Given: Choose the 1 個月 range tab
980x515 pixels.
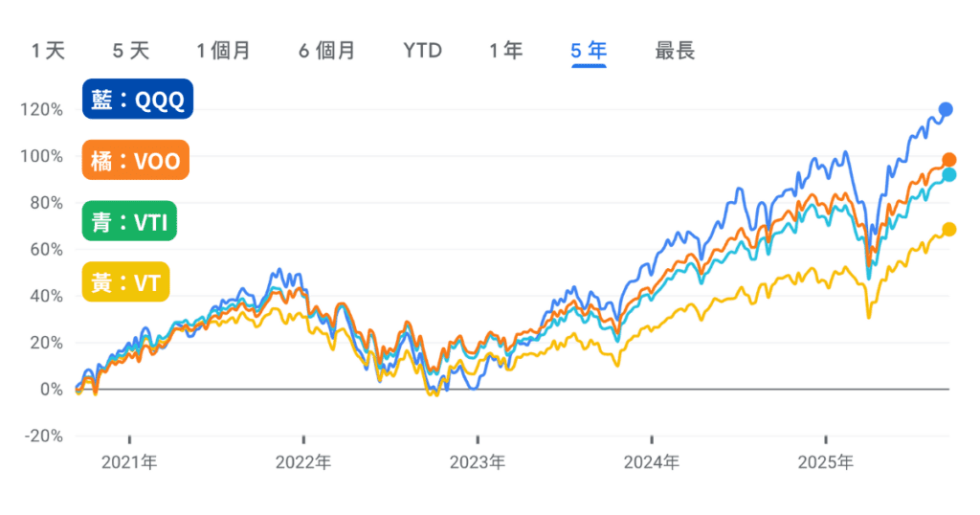Looking at the screenshot, I should (223, 51).
